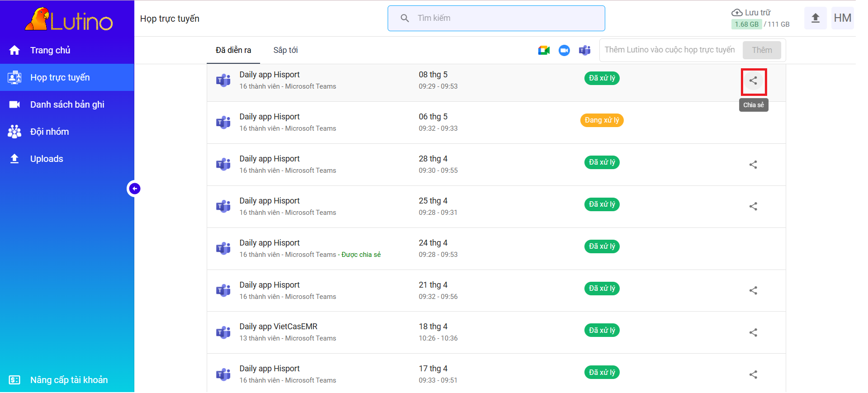
Task: Switch to Sắp tới tab
Action: point(285,50)
